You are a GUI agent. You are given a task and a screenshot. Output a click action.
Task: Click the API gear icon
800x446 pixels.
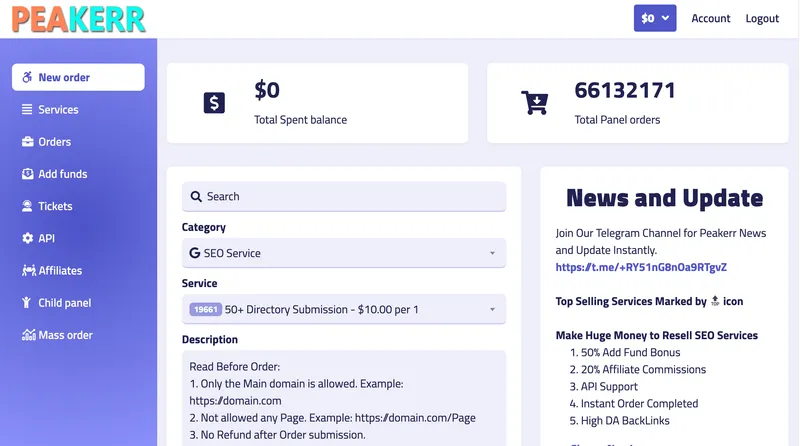pyautogui.click(x=28, y=238)
